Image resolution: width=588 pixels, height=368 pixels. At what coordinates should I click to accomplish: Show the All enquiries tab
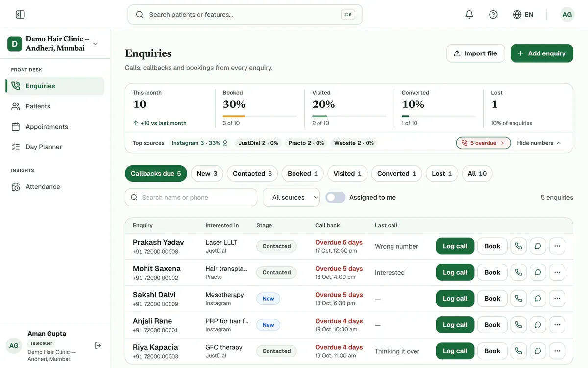(x=477, y=174)
